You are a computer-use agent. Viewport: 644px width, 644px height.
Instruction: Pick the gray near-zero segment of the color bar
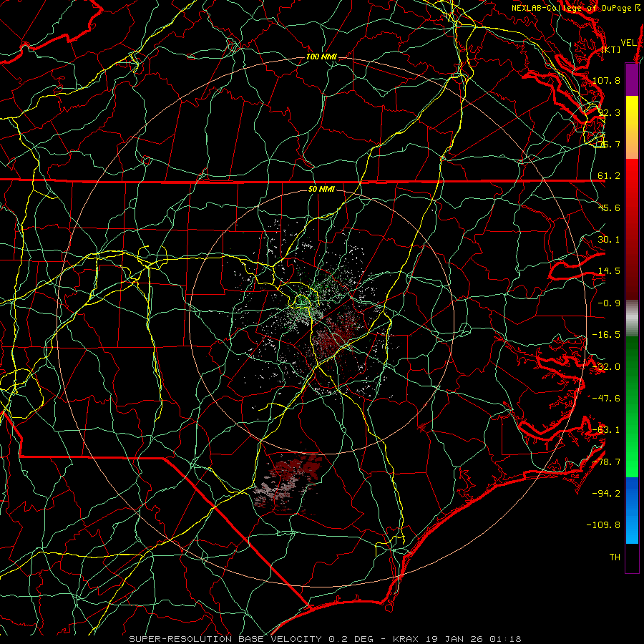632,317
